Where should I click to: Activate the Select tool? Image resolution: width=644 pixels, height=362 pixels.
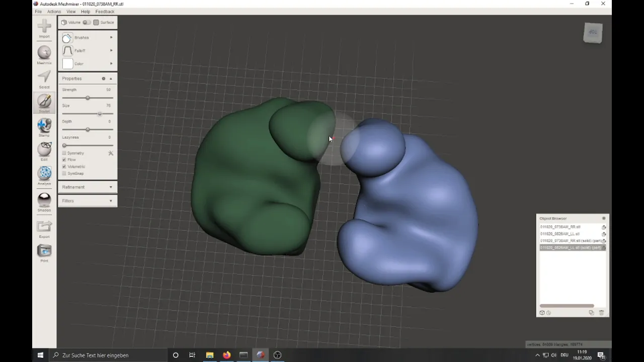pyautogui.click(x=44, y=79)
